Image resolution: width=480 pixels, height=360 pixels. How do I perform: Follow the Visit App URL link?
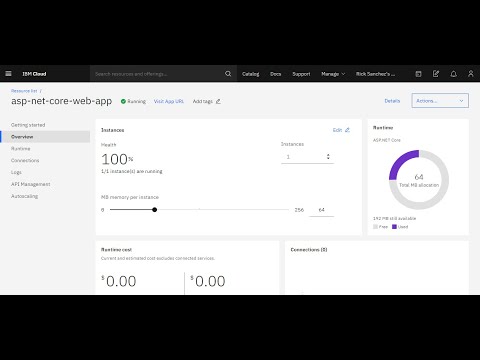(x=169, y=101)
